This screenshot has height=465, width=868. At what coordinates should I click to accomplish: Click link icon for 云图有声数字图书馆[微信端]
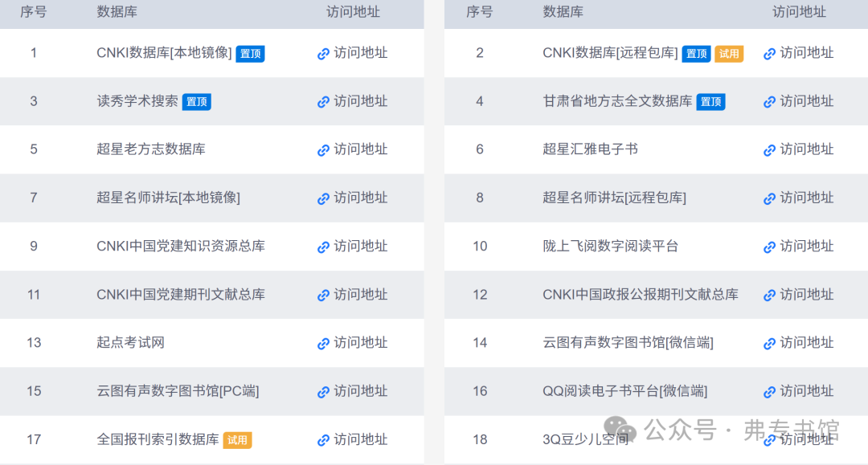tap(769, 344)
